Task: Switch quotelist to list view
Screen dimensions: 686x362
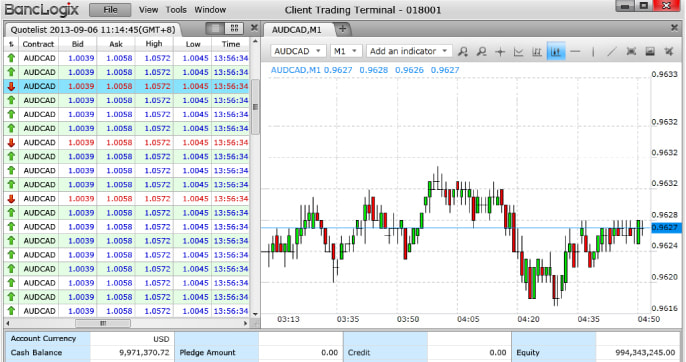Action: click(x=215, y=28)
